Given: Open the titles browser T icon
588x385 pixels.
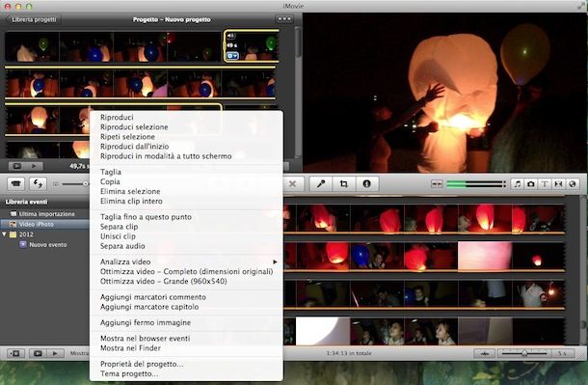Looking at the screenshot, I should [x=545, y=184].
